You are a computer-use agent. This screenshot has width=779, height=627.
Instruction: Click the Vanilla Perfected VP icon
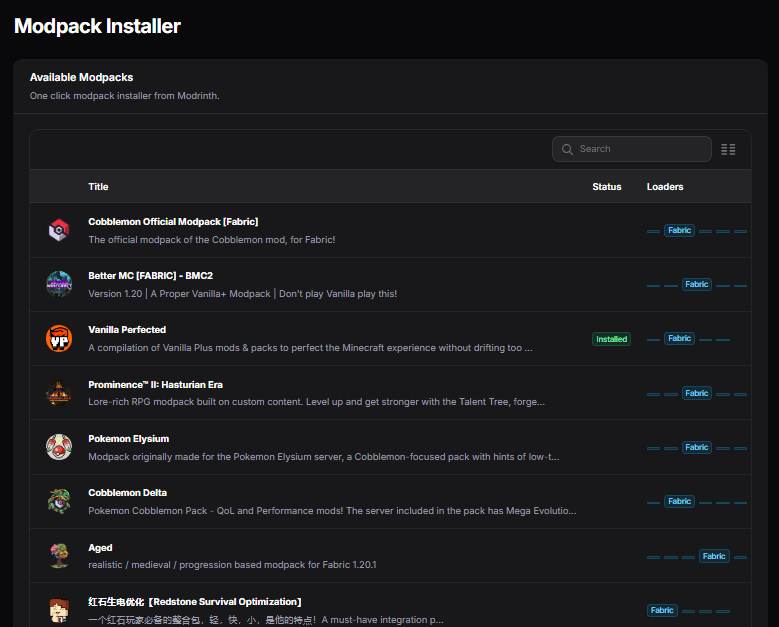[59, 338]
